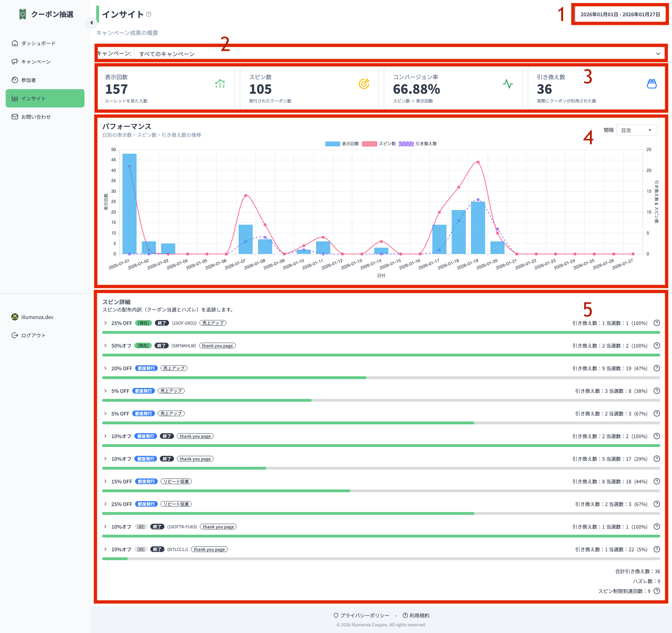The height and width of the screenshot is (633, 672).
Task: Open ダッシュボード in the sidebar
Action: point(38,43)
